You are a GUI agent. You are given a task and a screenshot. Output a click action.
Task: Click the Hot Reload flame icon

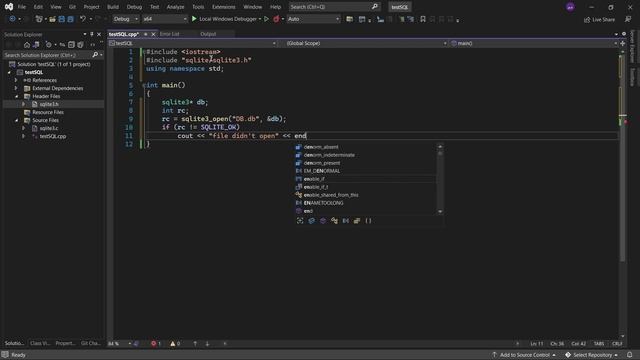[276, 19]
